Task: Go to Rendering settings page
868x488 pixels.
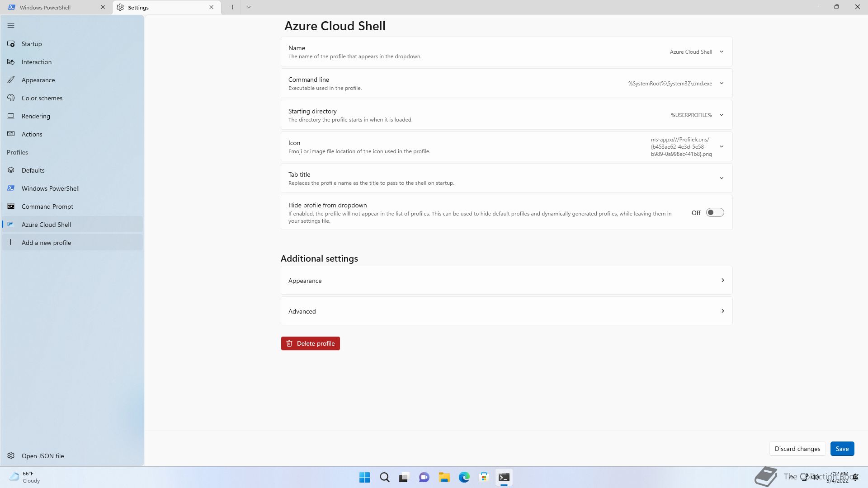Action: (x=72, y=116)
